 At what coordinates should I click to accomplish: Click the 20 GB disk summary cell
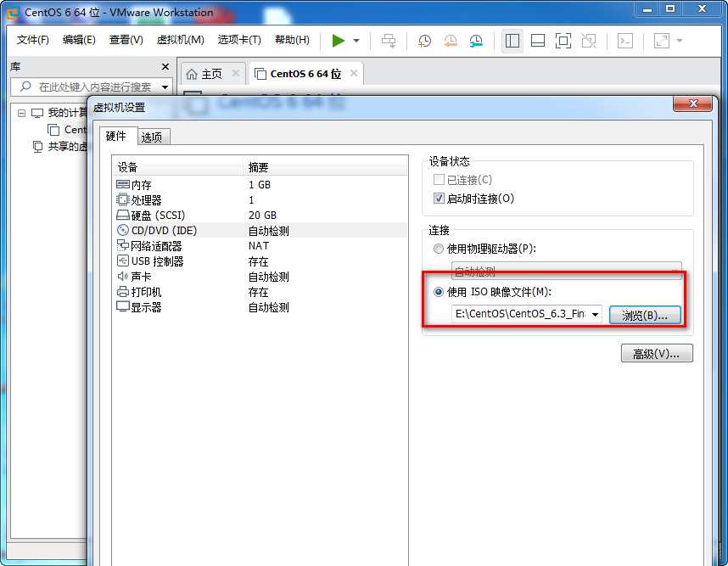262,216
